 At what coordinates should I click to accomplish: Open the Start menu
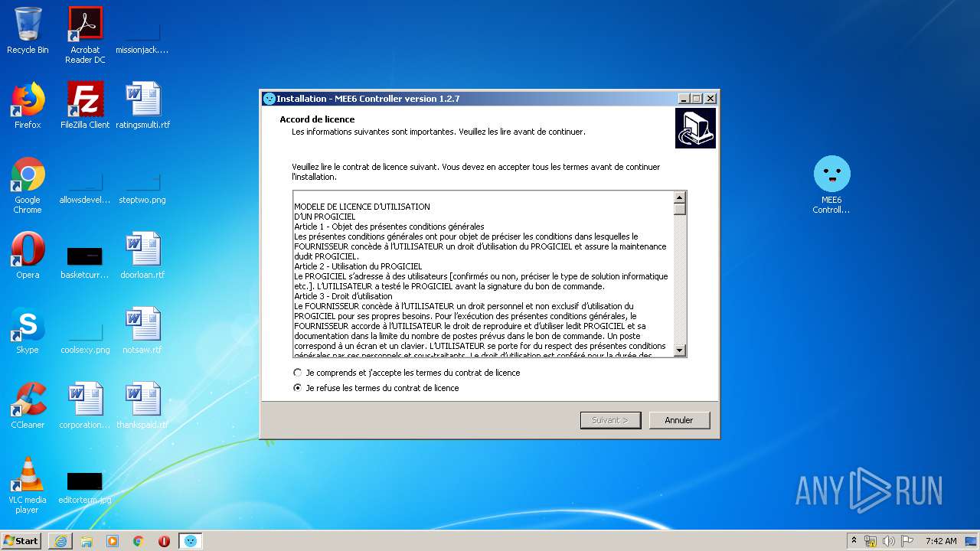[x=21, y=541]
